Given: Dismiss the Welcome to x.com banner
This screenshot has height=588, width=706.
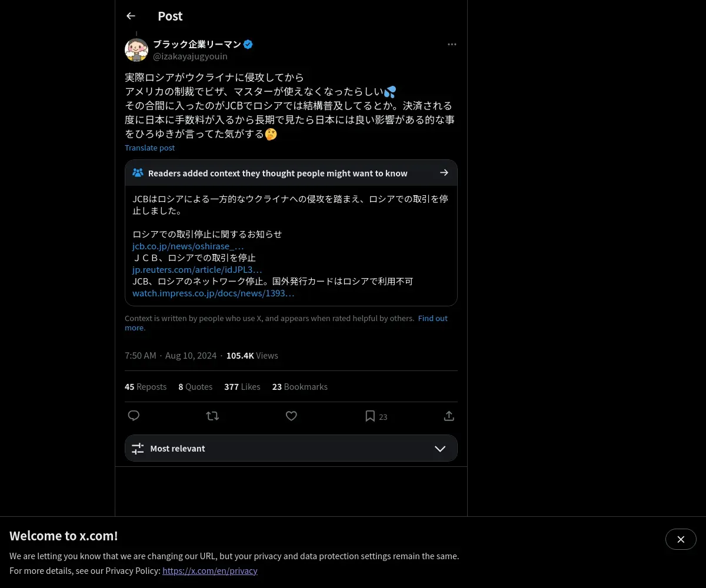Looking at the screenshot, I should (681, 539).
